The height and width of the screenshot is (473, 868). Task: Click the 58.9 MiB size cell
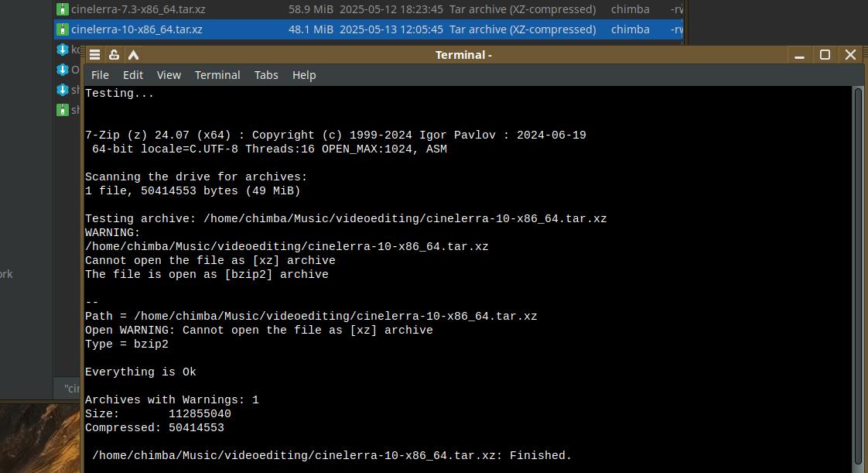pos(310,9)
